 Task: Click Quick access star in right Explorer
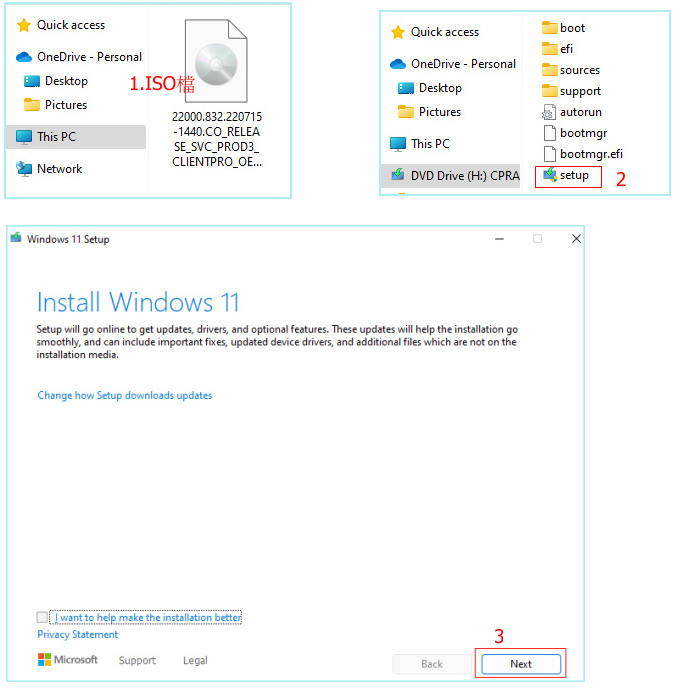coord(398,32)
